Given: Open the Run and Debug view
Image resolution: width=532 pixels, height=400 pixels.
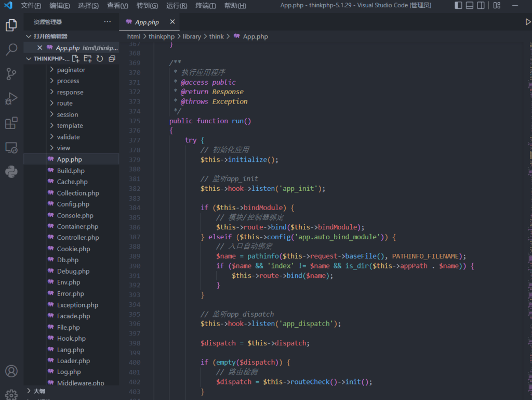Looking at the screenshot, I should tap(11, 99).
